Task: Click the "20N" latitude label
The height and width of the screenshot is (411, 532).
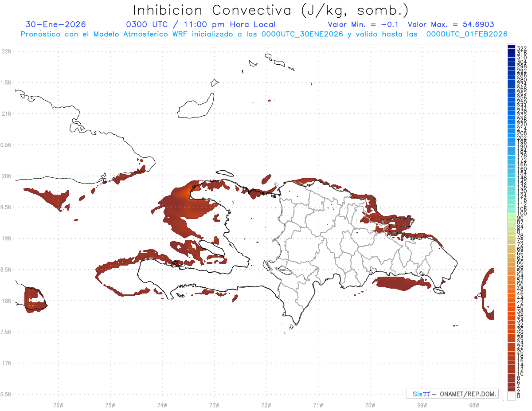Action: (x=7, y=176)
